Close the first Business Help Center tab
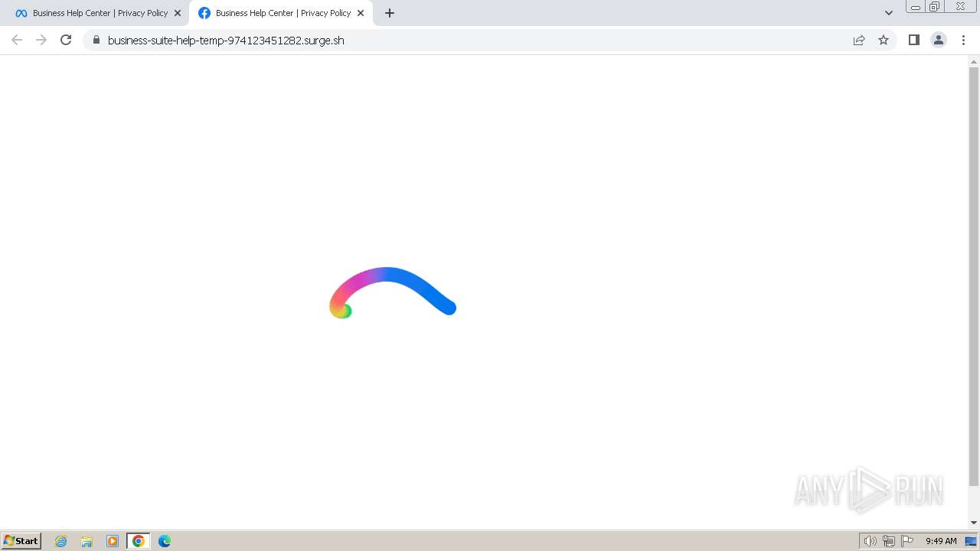The image size is (980, 551). [178, 13]
